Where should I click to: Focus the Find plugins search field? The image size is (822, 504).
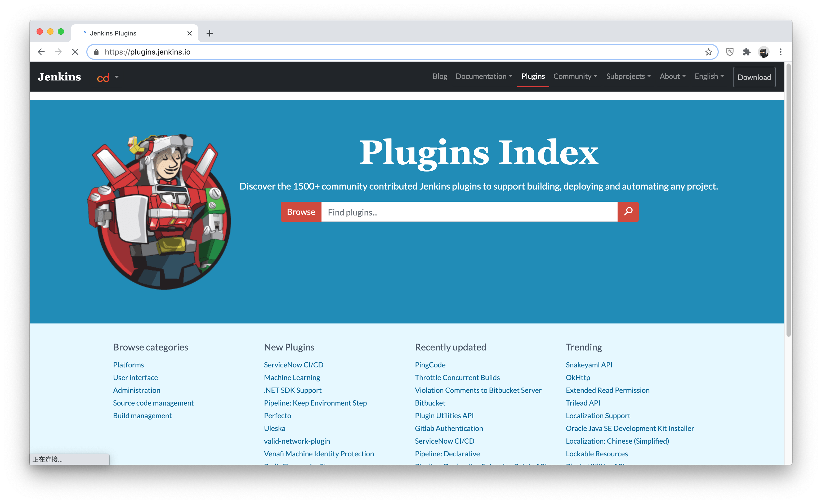pos(469,212)
